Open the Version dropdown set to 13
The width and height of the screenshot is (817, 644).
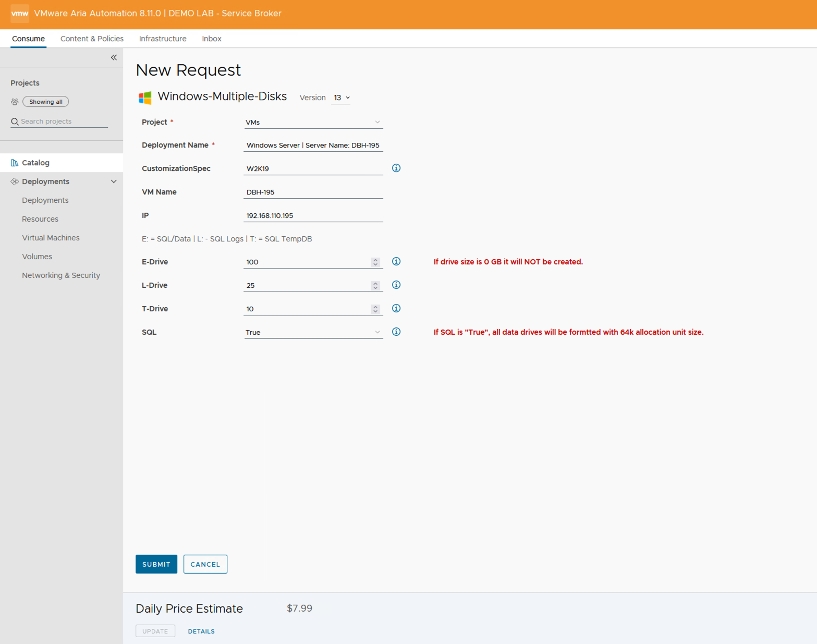point(342,98)
